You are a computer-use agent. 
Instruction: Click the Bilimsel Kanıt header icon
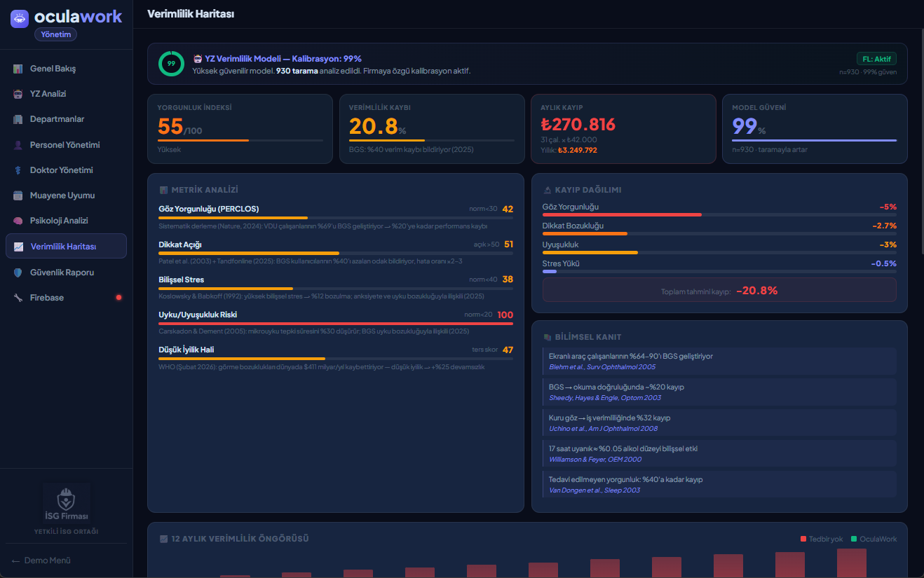click(x=548, y=337)
